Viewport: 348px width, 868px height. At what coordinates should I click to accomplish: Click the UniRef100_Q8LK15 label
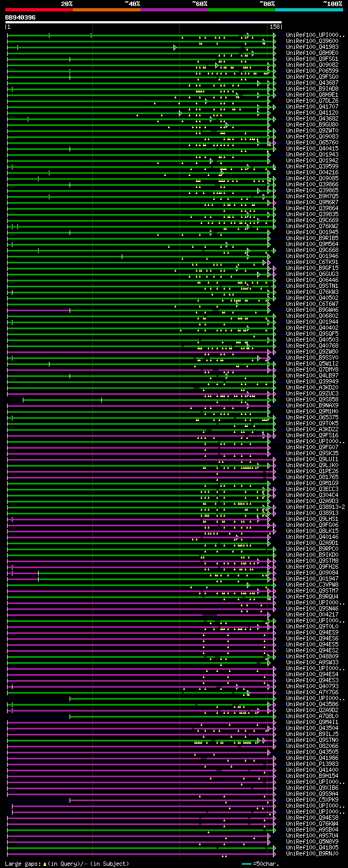pos(312,531)
